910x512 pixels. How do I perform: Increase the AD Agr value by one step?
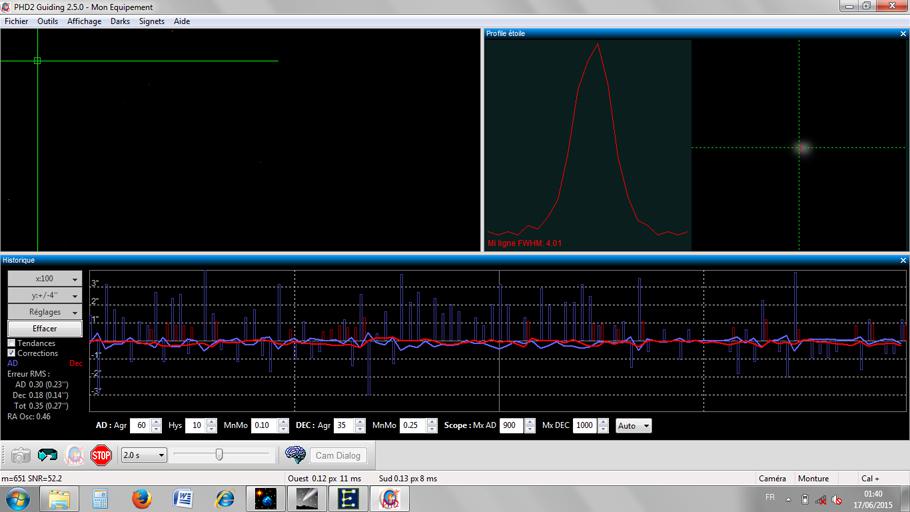pyautogui.click(x=156, y=422)
